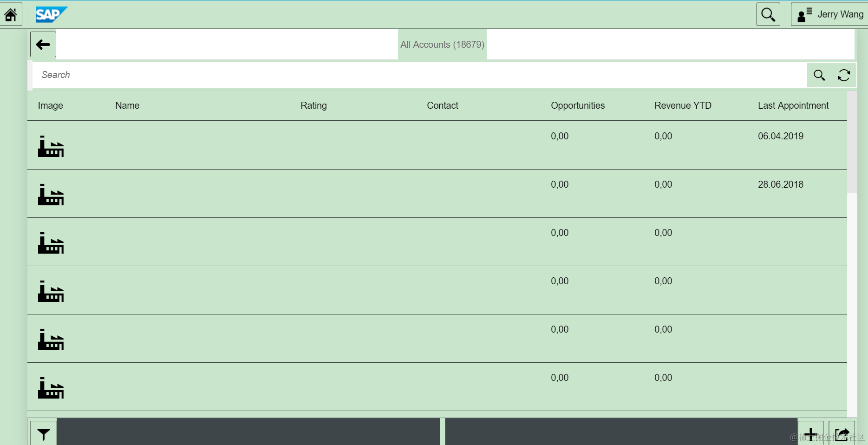Select the Name column header

(x=127, y=105)
